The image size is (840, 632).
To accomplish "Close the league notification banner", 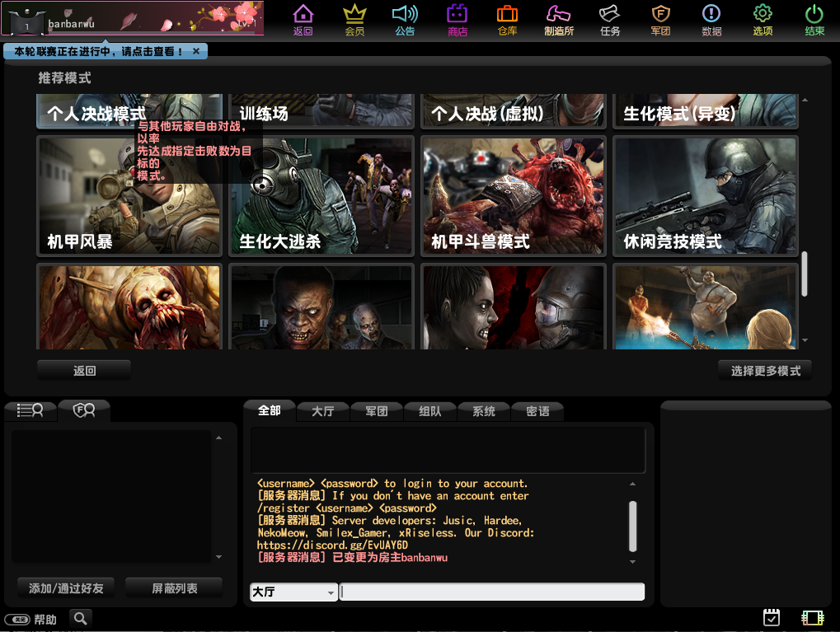I will pos(196,51).
